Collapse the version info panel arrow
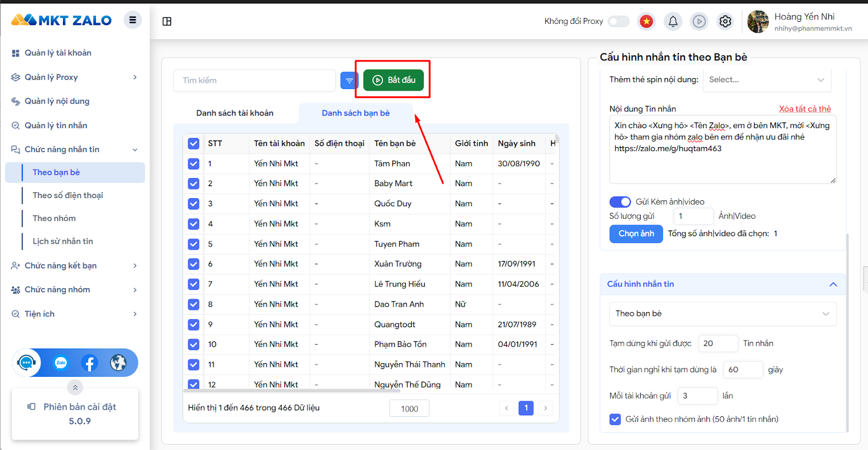 [75, 388]
